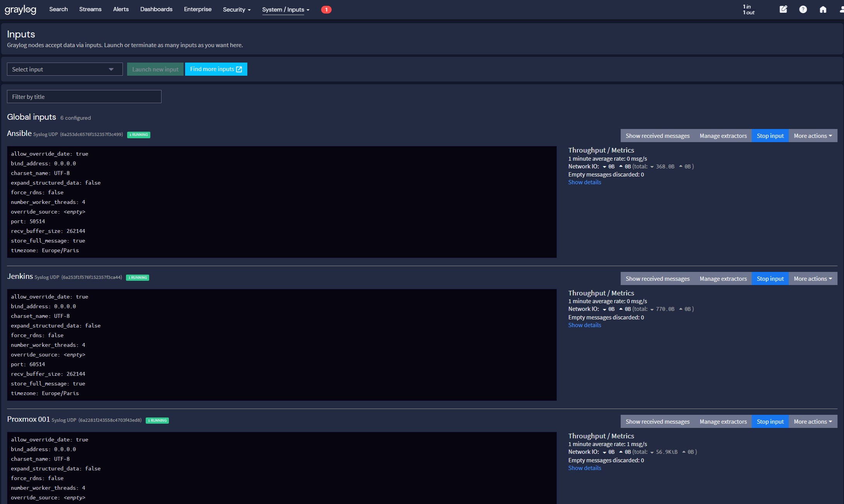Show details of Jenkins throughput metrics
The height and width of the screenshot is (504, 844).
tap(585, 325)
